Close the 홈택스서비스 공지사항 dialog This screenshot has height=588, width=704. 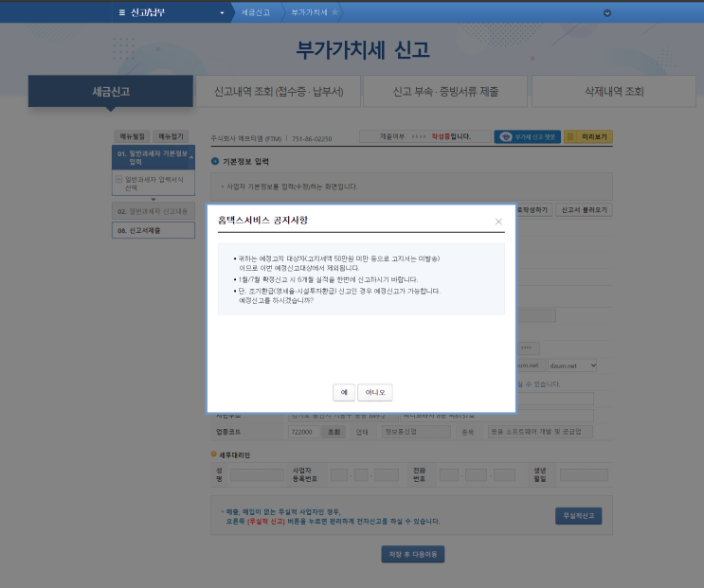tap(498, 222)
